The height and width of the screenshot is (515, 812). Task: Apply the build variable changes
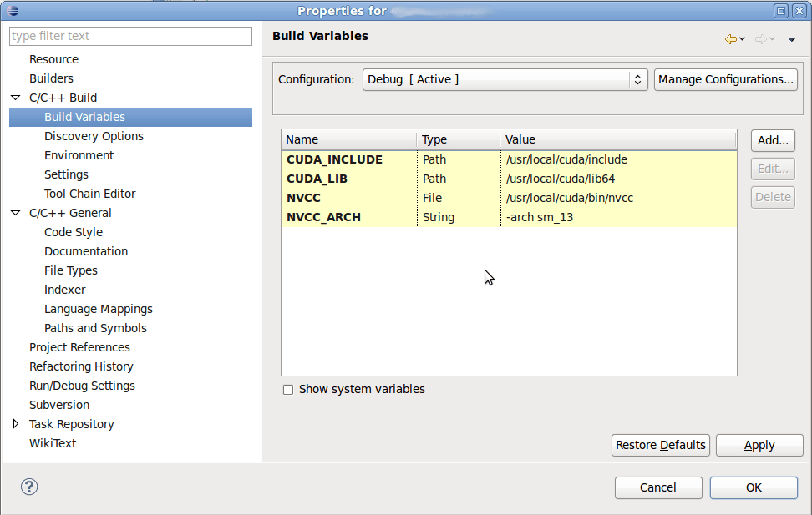[759, 445]
